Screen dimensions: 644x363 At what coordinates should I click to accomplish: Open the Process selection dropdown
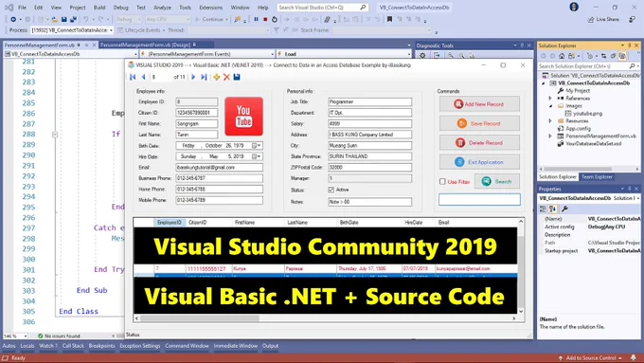point(111,30)
